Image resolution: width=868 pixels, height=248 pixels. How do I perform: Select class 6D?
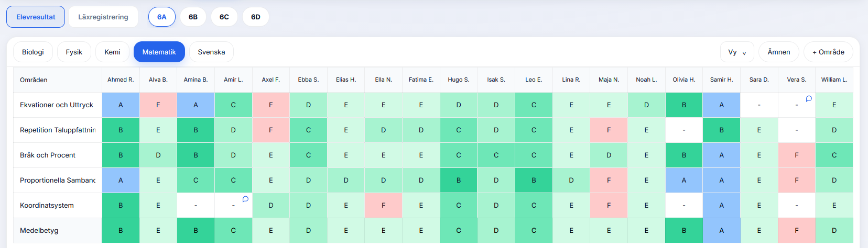[x=256, y=17]
